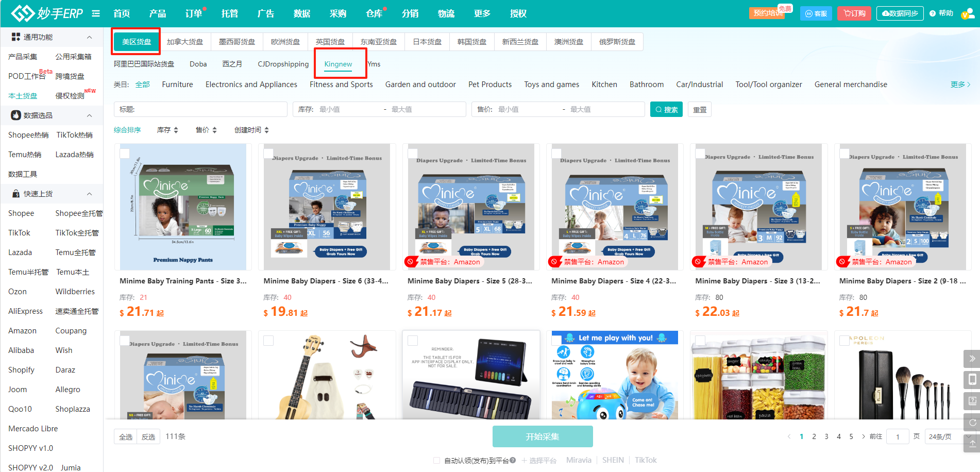The image size is (980, 472).
Task: Click the 重置 reset button
Action: (x=700, y=109)
